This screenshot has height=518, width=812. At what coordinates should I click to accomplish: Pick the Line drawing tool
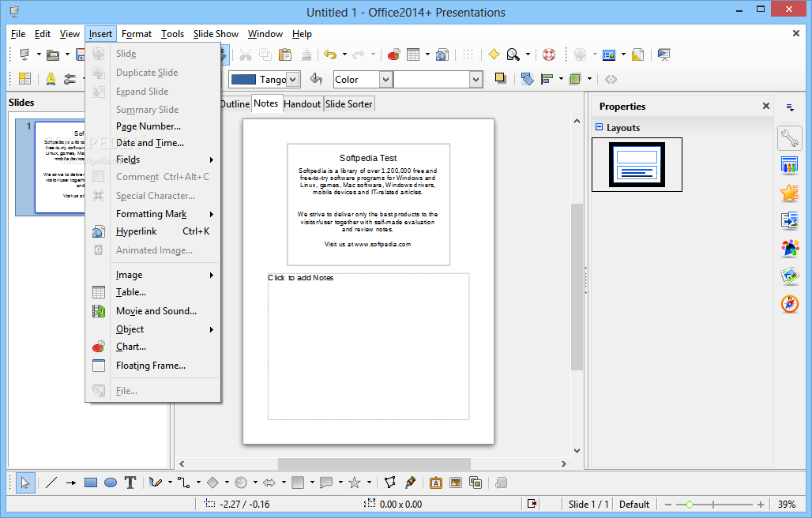51,482
